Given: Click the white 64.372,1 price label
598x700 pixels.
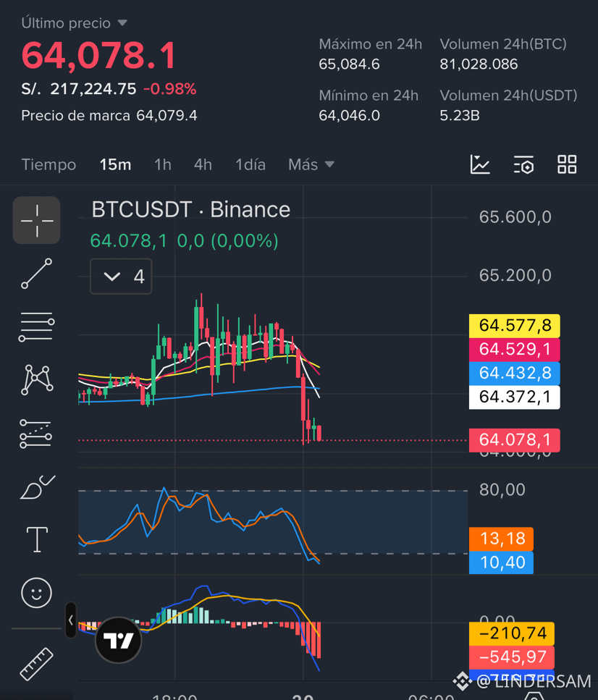Looking at the screenshot, I should point(515,397).
